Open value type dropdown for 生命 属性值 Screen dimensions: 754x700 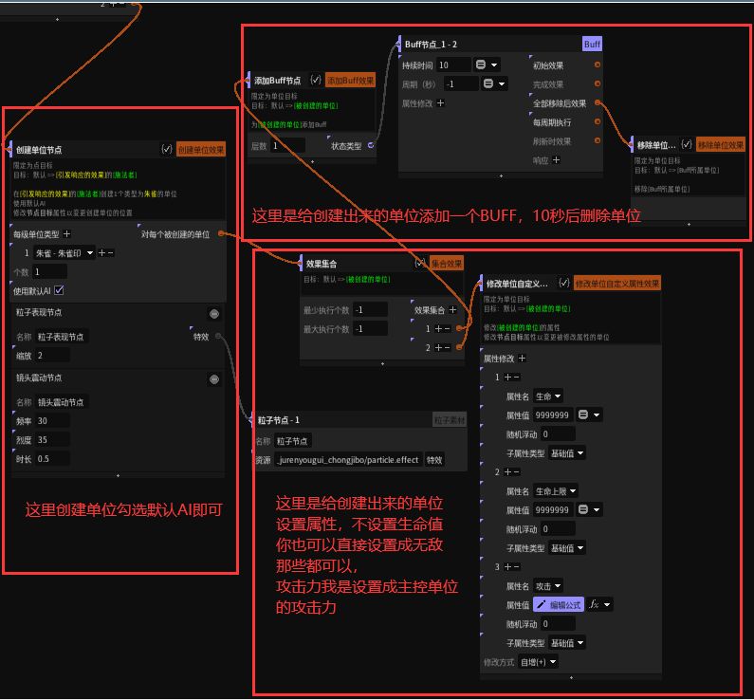click(x=589, y=414)
